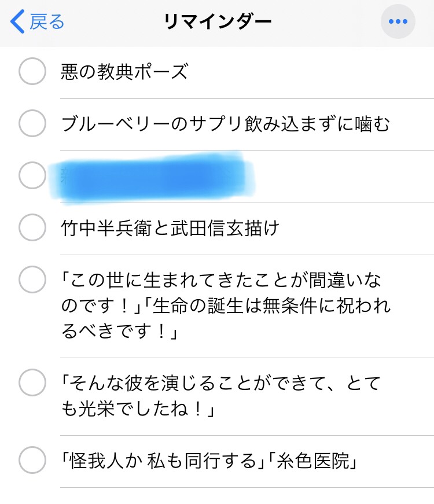Viewport: 434px width, 504px height.
Task: Tick circle for 竹中半兵衛と武田信玄描け
Action: tap(32, 228)
